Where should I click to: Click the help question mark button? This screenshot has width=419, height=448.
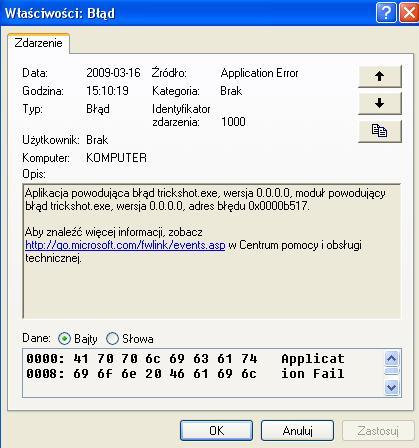coord(386,13)
